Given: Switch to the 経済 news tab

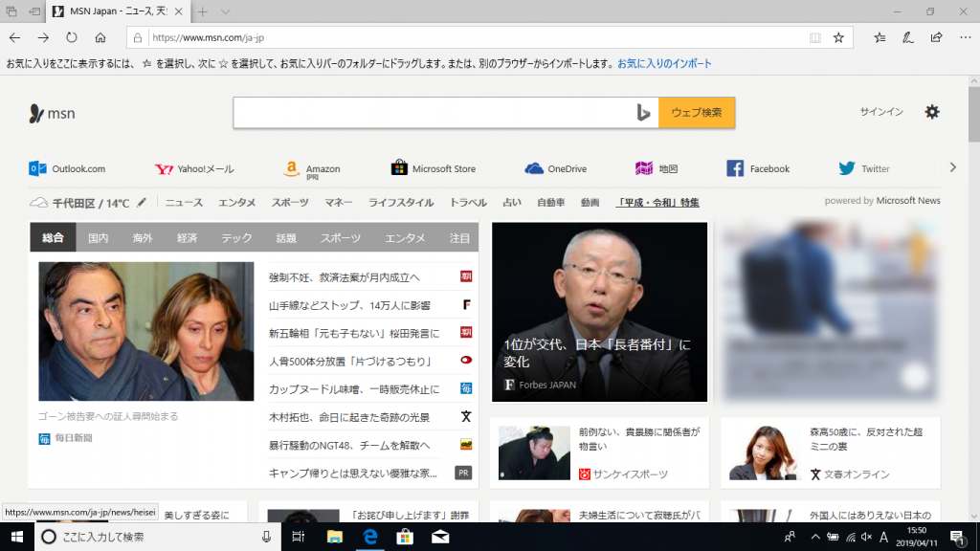Looking at the screenshot, I should tap(186, 237).
